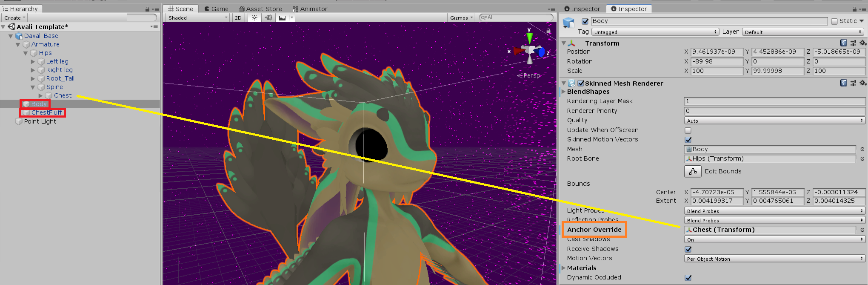Uncheck Dynamic Occluded
Image resolution: width=868 pixels, height=285 pixels.
point(688,278)
